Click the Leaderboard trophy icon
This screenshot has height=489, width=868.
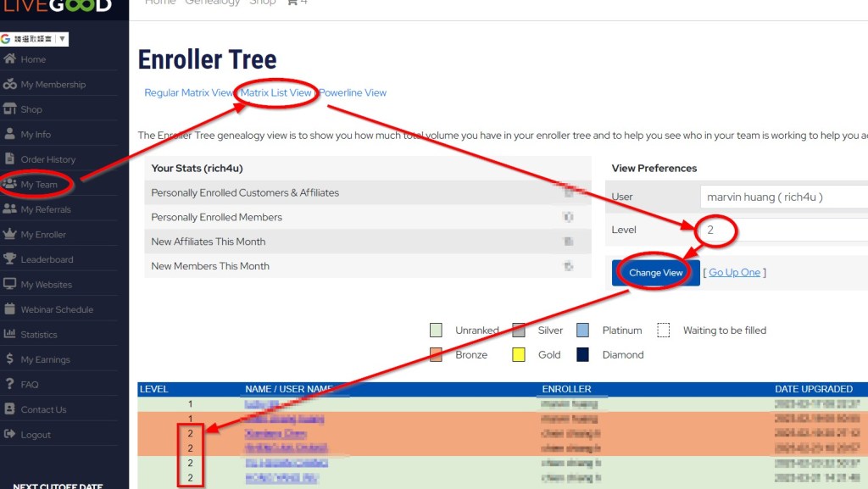pyautogui.click(x=10, y=259)
